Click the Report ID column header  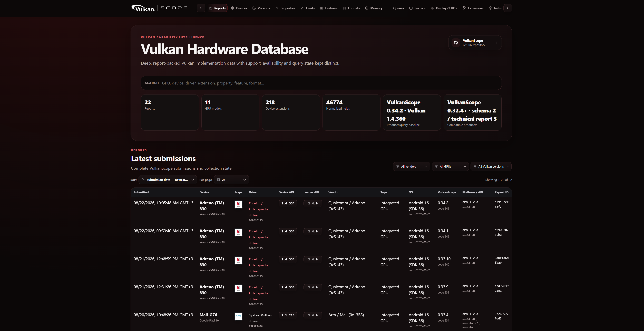pos(501,192)
